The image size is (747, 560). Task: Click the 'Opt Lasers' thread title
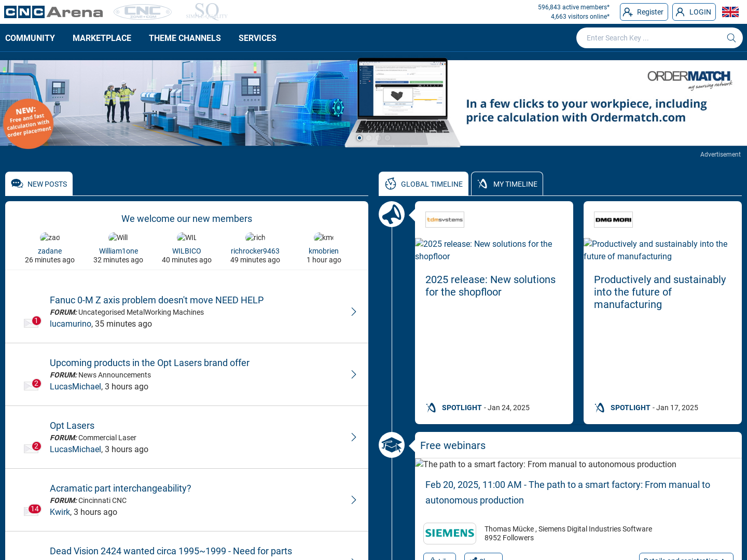point(72,426)
